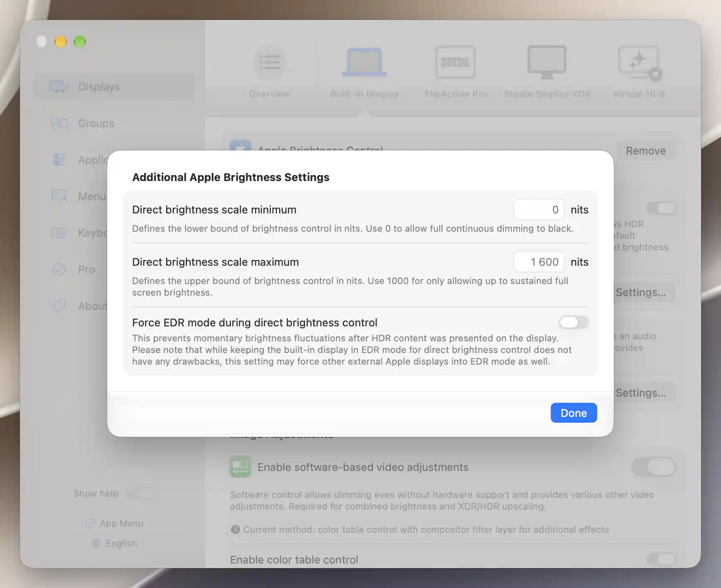The image size is (721, 588).
Task: Toggle Enable software-based video adjustments
Action: [653, 467]
